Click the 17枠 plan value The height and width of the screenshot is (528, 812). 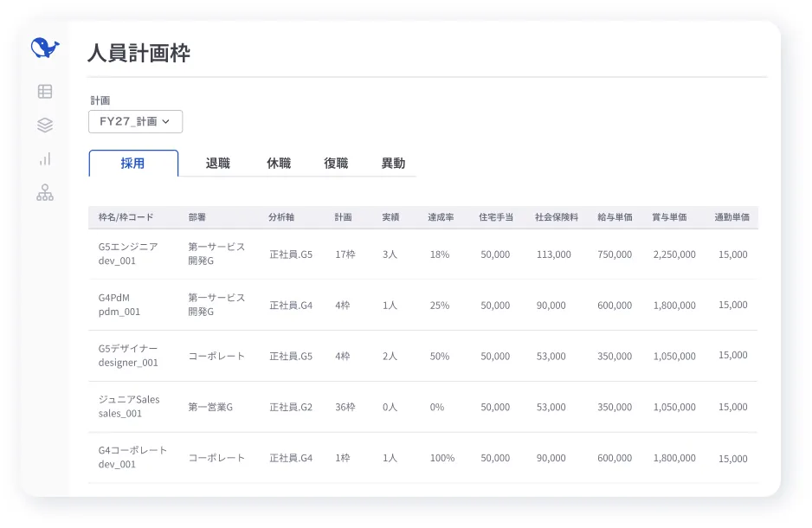point(345,254)
